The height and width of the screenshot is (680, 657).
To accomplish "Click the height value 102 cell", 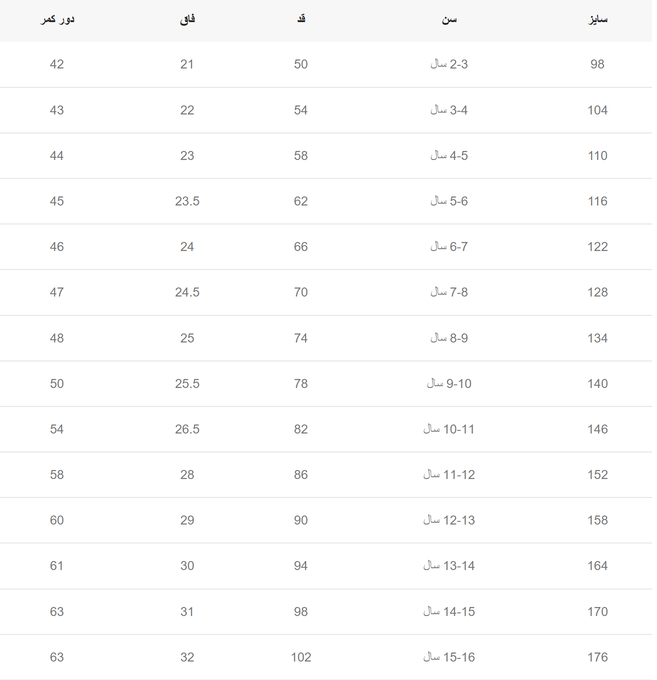I will pos(301,657).
